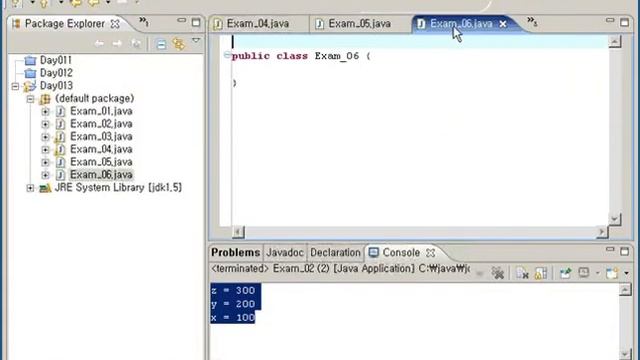Click the Day011 project folder icon
Image resolution: width=640 pixels, height=360 pixels.
pos(30,61)
